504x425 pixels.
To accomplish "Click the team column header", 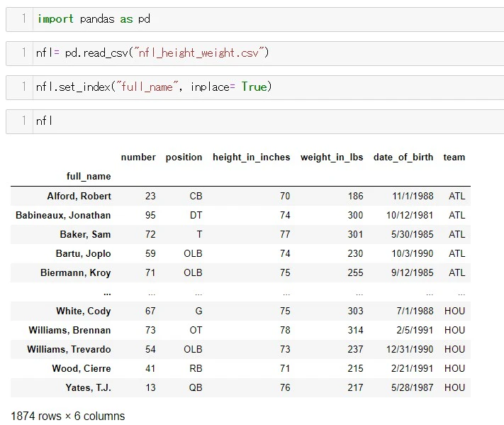I will 454,157.
